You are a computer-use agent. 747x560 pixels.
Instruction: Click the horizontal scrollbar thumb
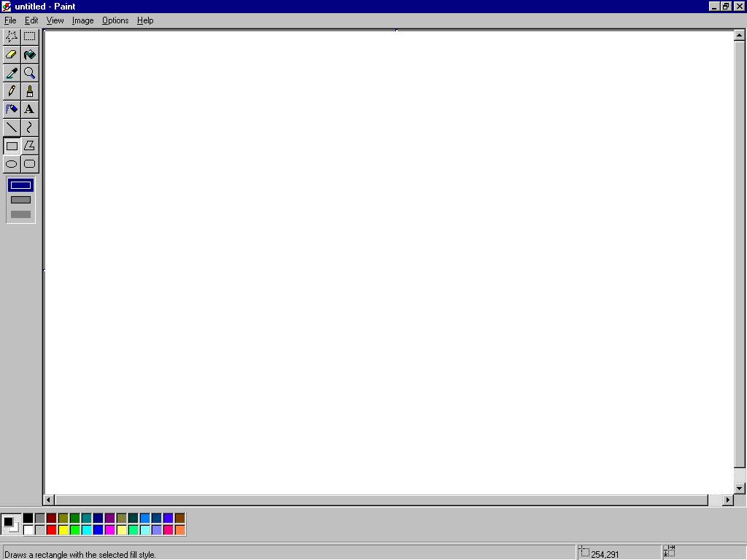[381, 500]
